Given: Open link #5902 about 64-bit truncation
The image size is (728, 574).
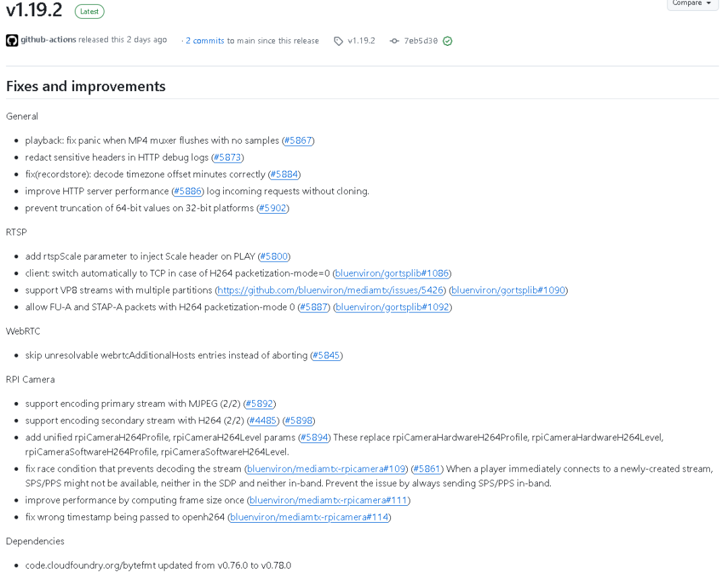Looking at the screenshot, I should coord(272,208).
